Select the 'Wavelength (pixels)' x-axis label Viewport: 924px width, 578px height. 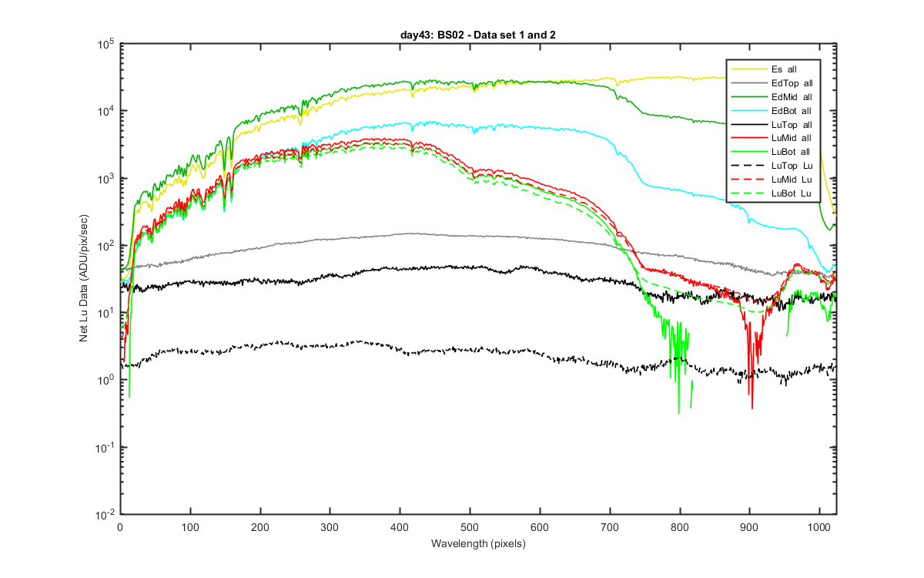pyautogui.click(x=478, y=544)
